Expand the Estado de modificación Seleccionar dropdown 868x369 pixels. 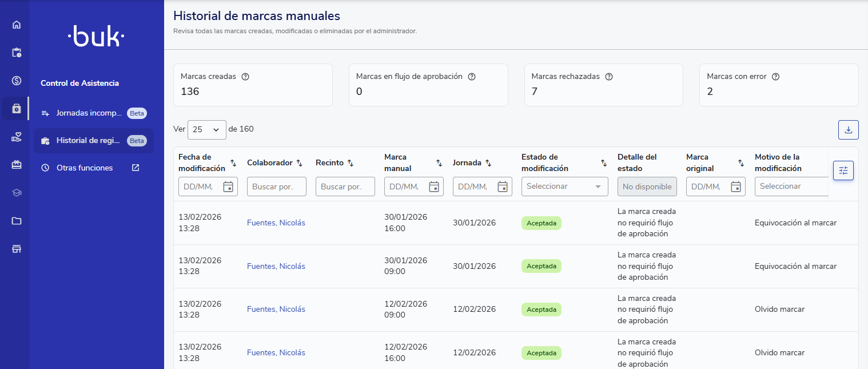[564, 187]
